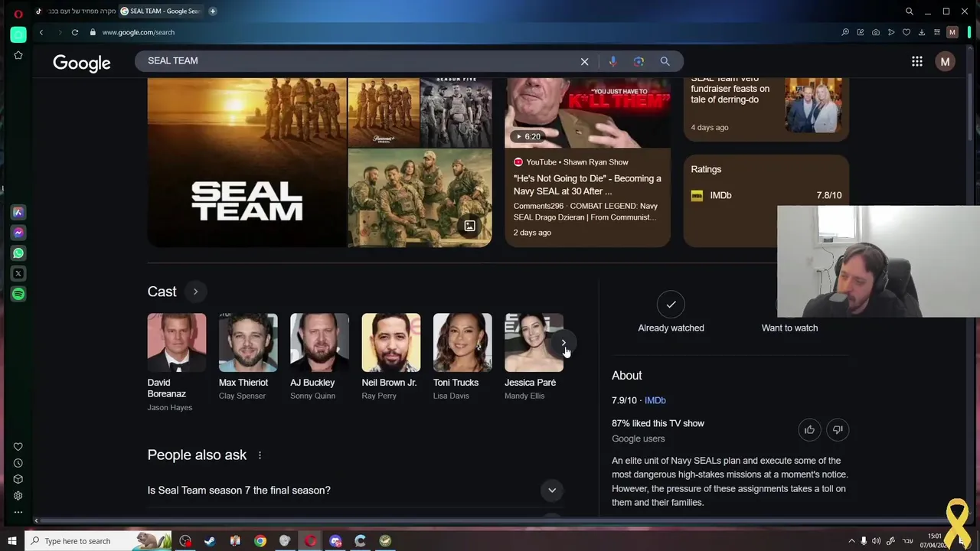Open the send flow arrow icon
Image resolution: width=980 pixels, height=551 pixels.
[891, 32]
